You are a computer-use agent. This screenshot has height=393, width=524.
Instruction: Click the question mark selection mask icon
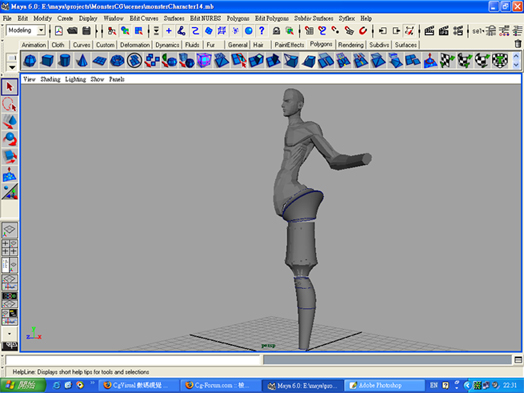262,31
